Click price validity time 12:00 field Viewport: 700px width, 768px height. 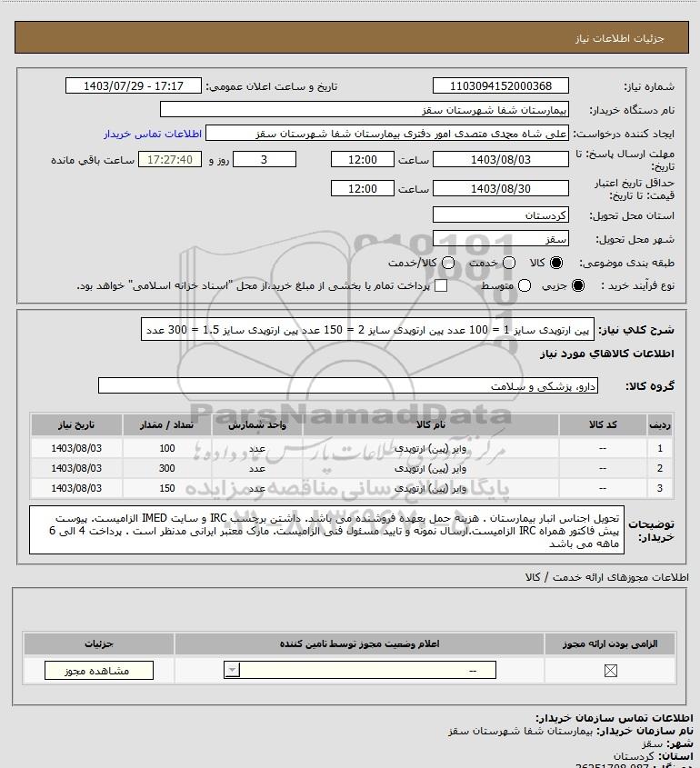363,188
